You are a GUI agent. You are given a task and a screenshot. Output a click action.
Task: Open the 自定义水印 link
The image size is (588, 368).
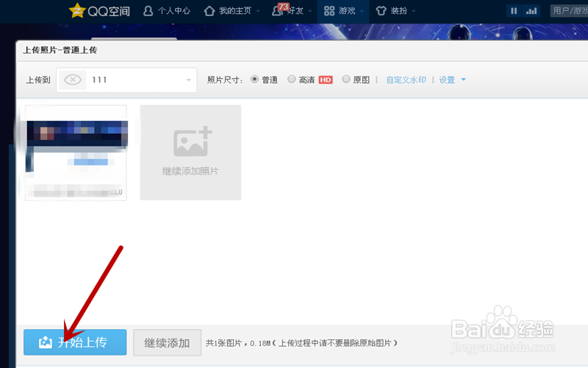click(x=406, y=80)
